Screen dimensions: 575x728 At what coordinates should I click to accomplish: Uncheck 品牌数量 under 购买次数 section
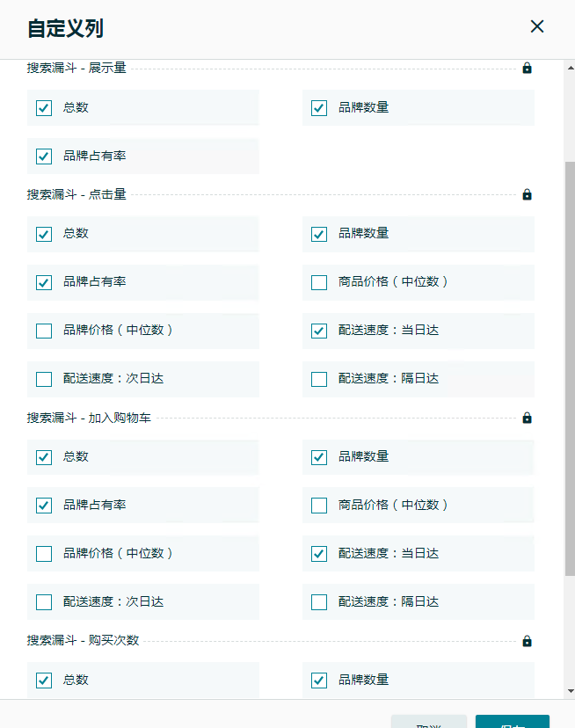point(319,681)
